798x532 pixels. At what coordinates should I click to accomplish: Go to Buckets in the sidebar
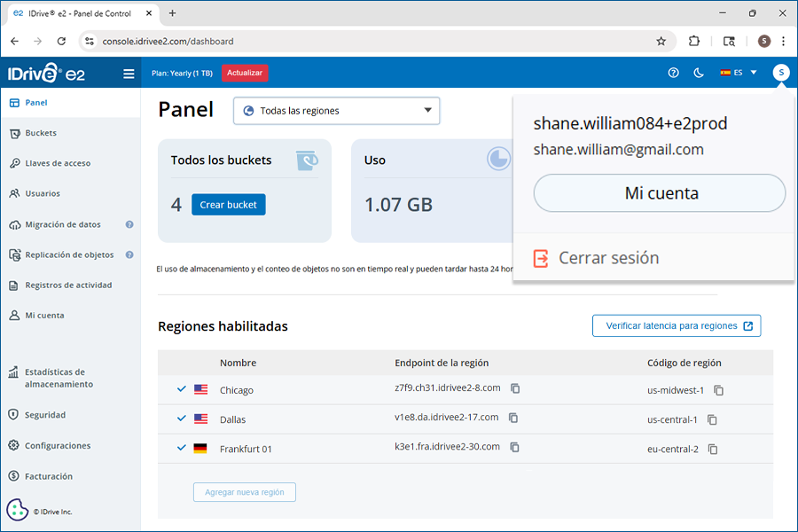40,133
